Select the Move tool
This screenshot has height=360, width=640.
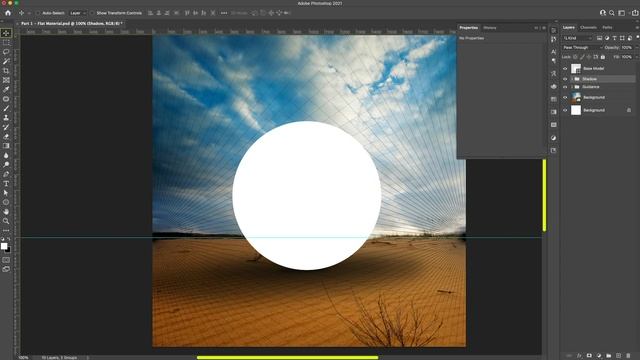click(6, 33)
